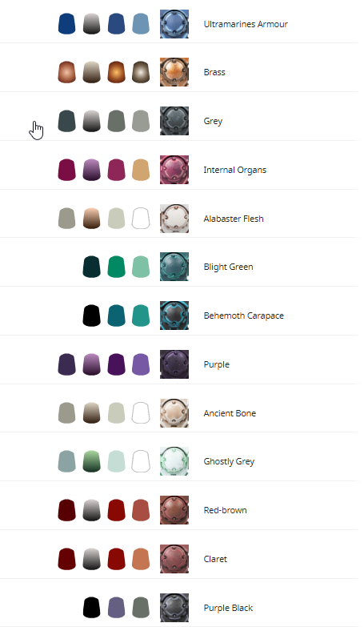Click the Ancient Bone text label
364x627 pixels.
(x=230, y=413)
